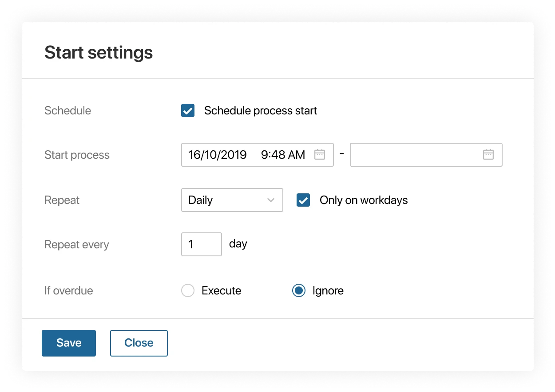
Task: Uncheck the Schedule process start checkbox
Action: 187,110
